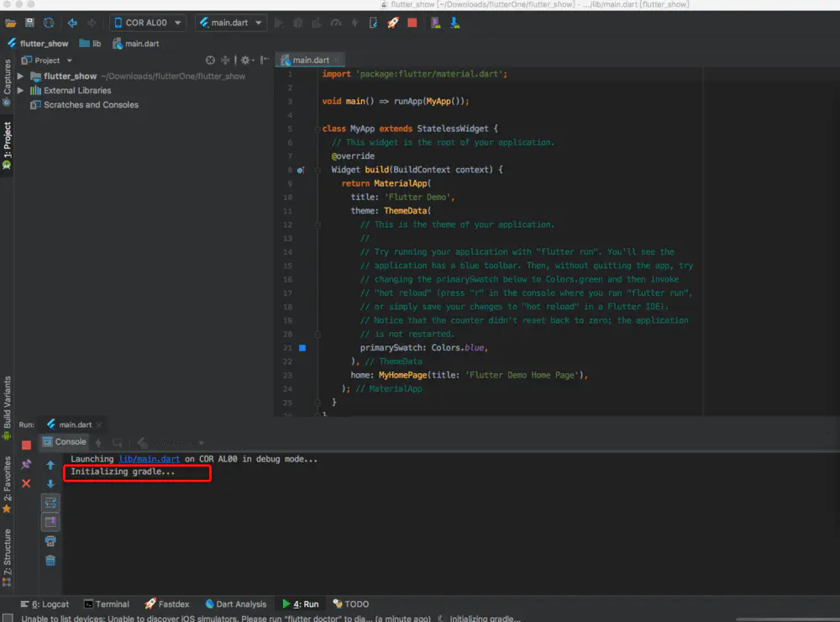
Task: Collapse all in Project panel via icon
Action: 225,61
